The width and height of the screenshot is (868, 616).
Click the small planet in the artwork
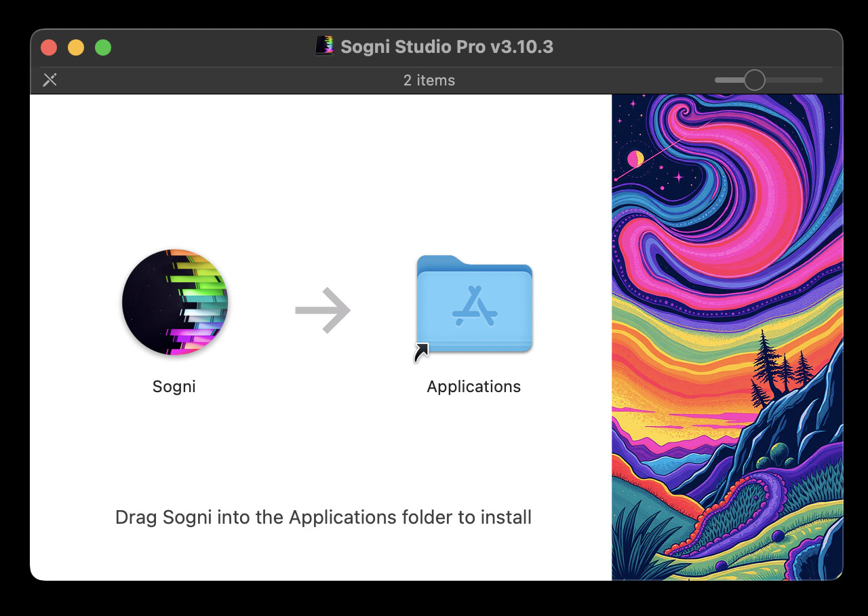(x=635, y=159)
